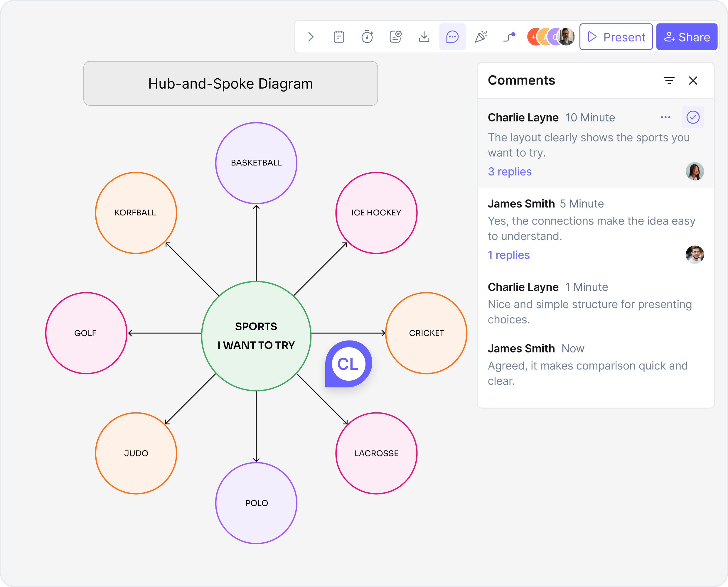Open the comments filter icon
728x587 pixels.
(669, 80)
